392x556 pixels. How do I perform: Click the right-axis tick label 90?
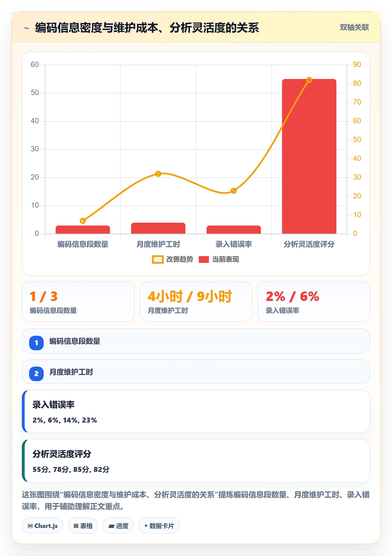pyautogui.click(x=357, y=65)
